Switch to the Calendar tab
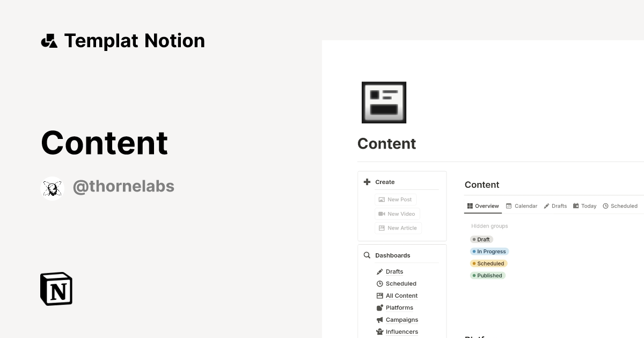This screenshot has height=338, width=644. (x=521, y=205)
